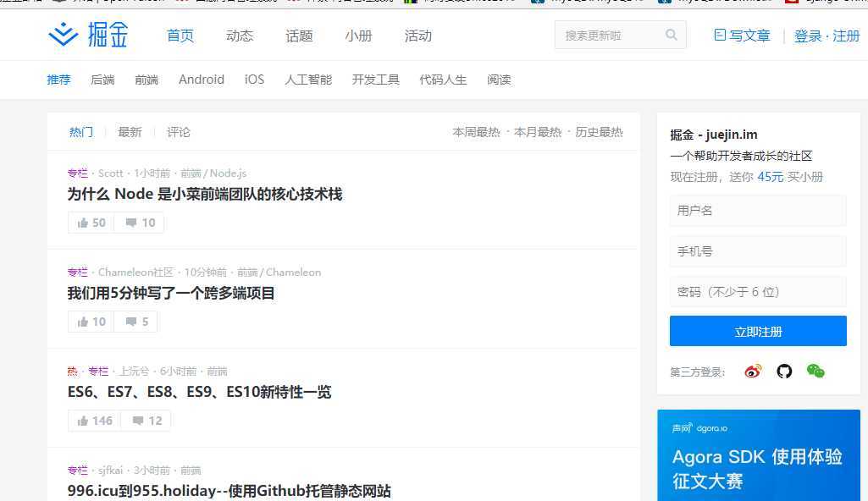Click the 密码 input field

[758, 291]
